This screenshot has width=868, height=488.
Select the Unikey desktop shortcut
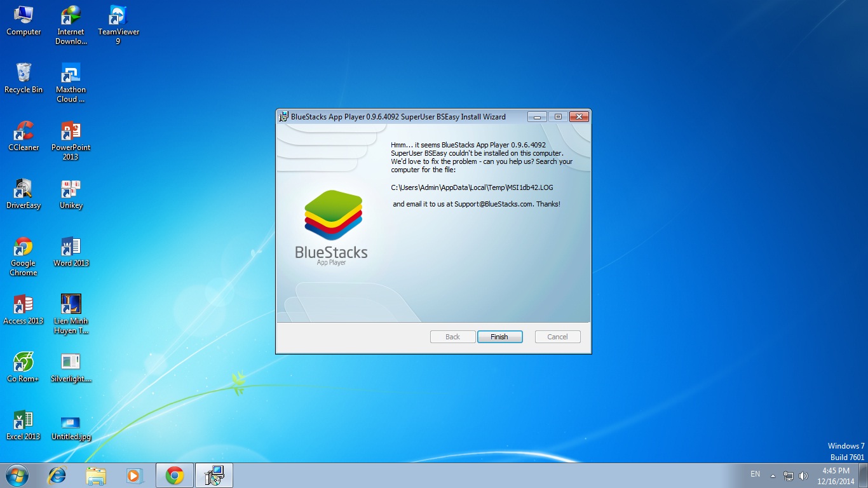click(x=71, y=194)
